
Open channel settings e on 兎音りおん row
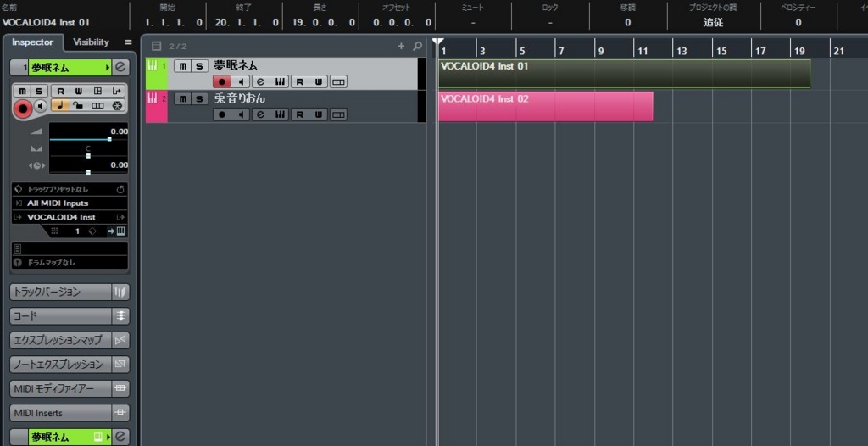(x=260, y=114)
